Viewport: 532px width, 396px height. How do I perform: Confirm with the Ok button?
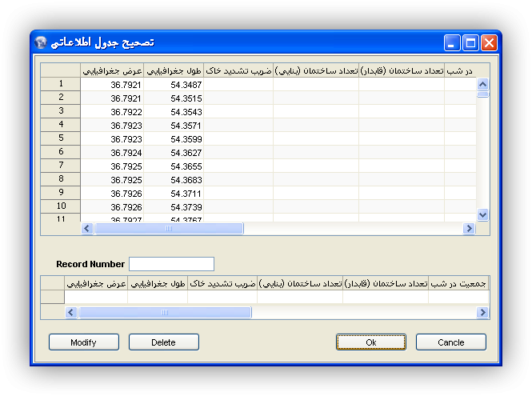point(370,342)
